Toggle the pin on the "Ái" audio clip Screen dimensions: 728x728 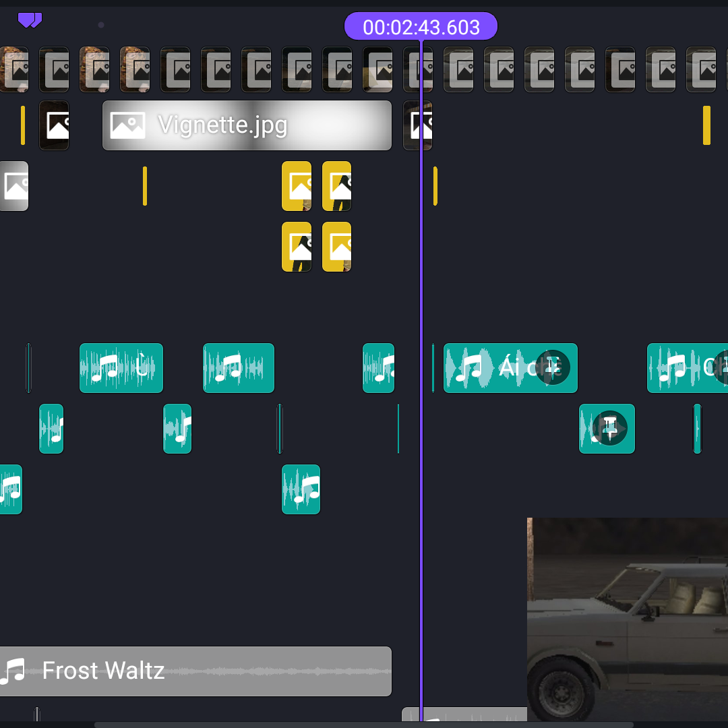553,367
